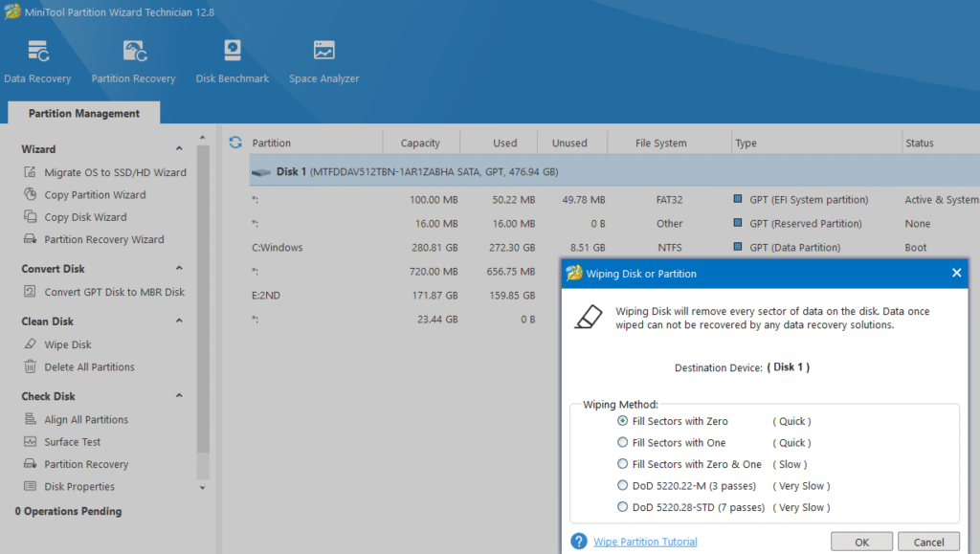Open the Space Analyzer tool

323,61
